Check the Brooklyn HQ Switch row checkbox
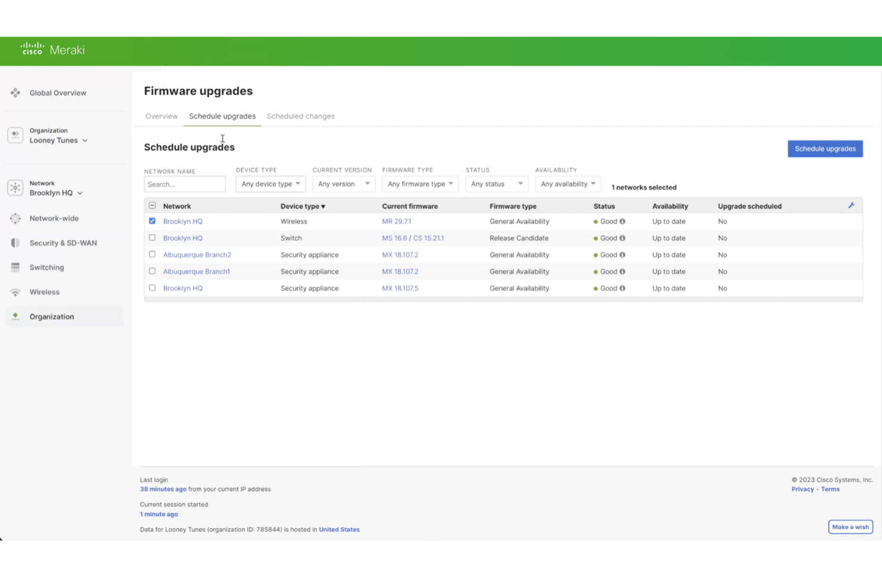The image size is (882, 588). [152, 238]
